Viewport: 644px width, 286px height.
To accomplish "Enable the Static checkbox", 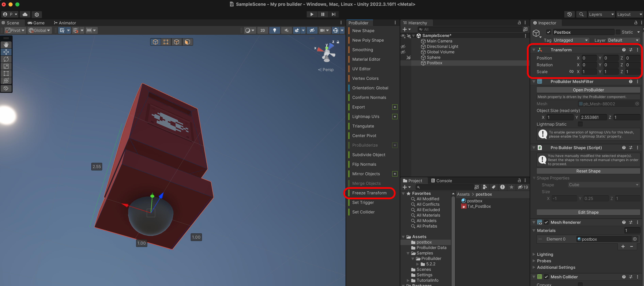I will pos(618,32).
